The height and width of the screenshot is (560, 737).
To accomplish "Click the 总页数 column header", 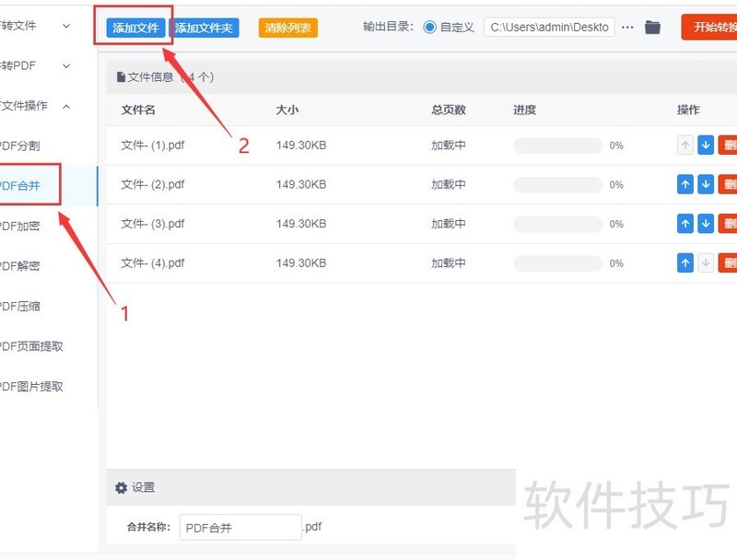I will coord(449,110).
